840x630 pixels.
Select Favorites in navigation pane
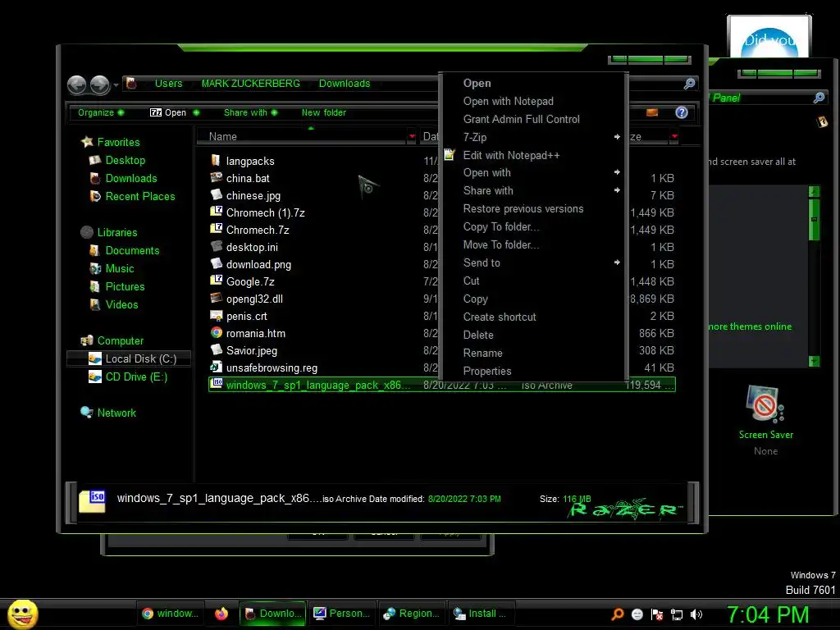(x=111, y=142)
